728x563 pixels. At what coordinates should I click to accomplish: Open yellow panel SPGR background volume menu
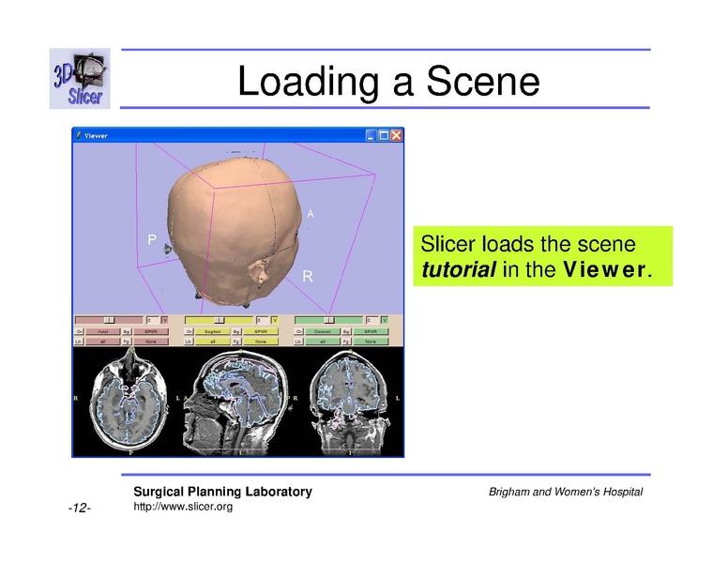click(261, 331)
